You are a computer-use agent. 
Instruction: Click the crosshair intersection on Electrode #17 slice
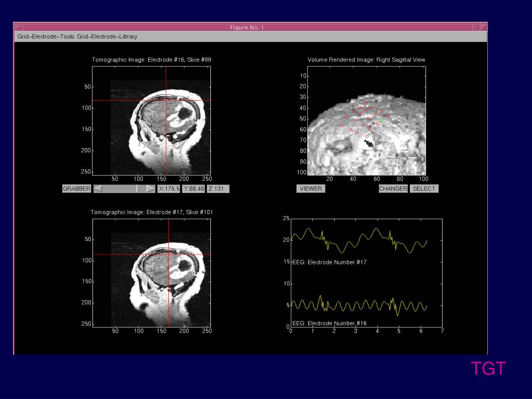click(x=169, y=255)
